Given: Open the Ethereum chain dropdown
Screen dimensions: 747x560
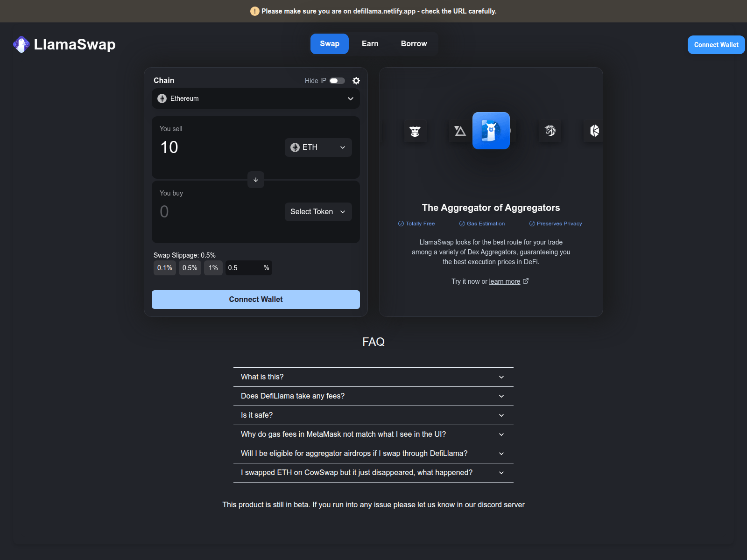Looking at the screenshot, I should [256, 98].
